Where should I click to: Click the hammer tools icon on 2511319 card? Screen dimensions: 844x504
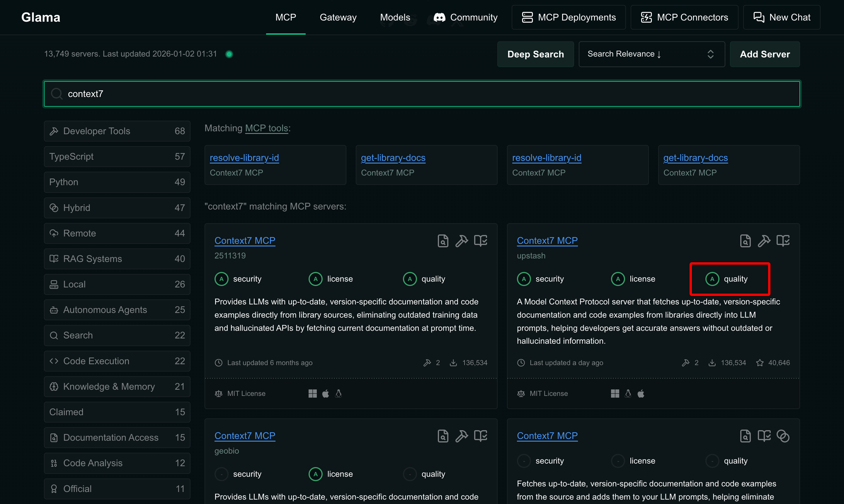point(462,241)
